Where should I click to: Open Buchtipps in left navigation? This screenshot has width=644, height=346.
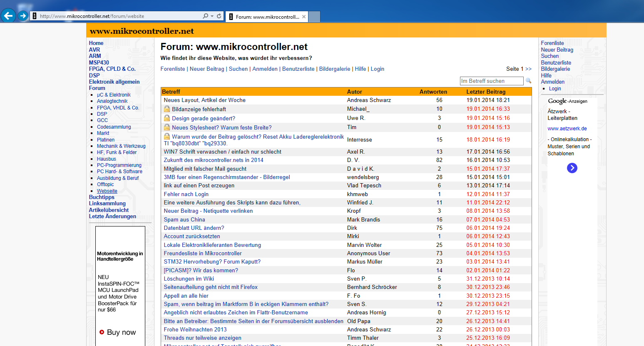[102, 197]
